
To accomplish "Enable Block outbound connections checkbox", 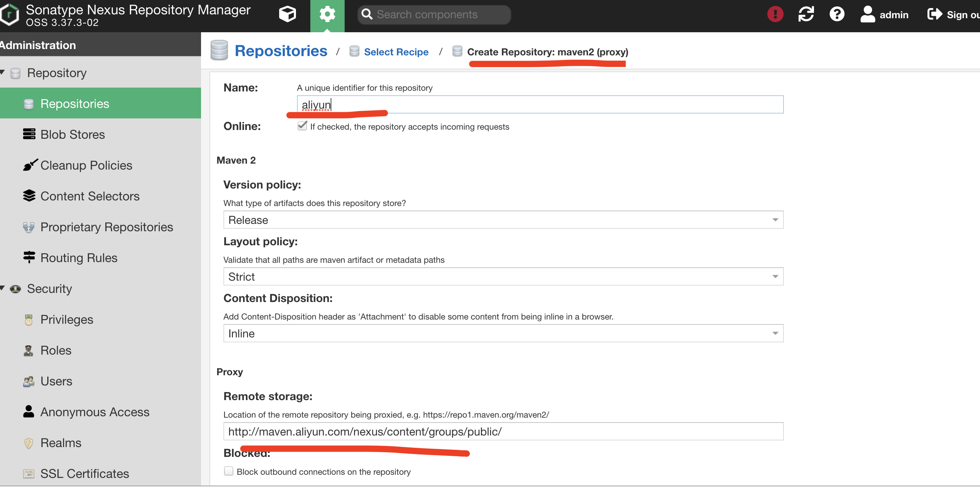I will 229,471.
